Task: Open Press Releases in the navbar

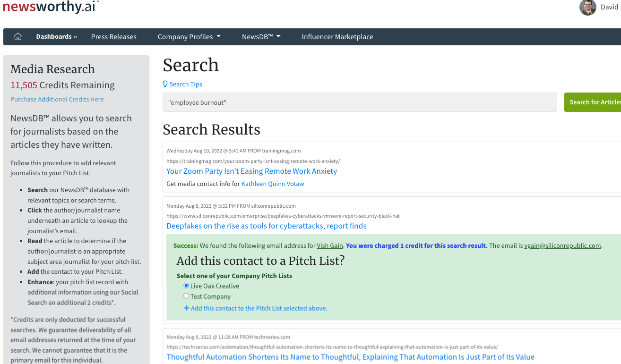Action: (114, 37)
